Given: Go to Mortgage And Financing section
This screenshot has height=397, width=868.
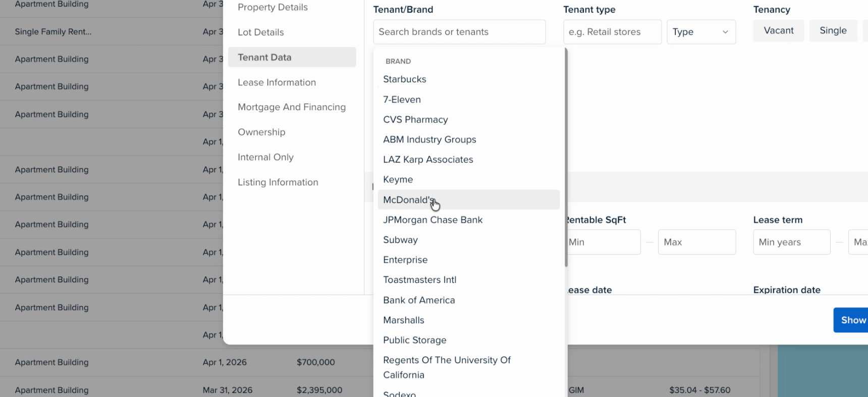Looking at the screenshot, I should (x=292, y=107).
